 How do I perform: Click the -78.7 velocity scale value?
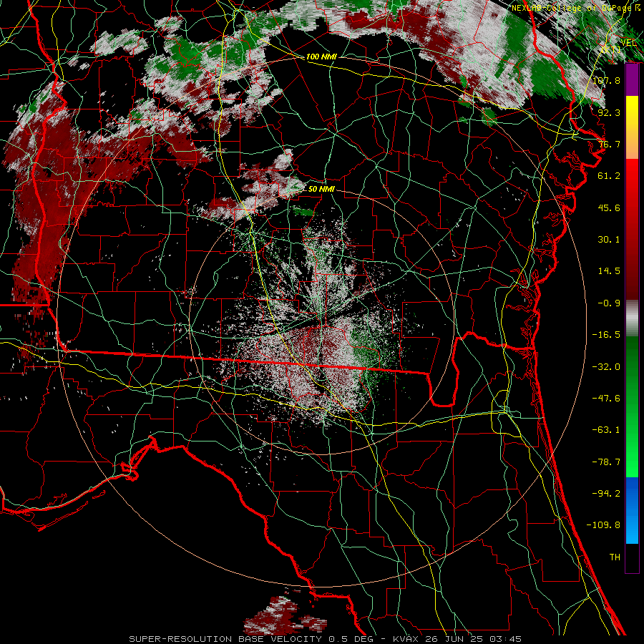click(606, 462)
